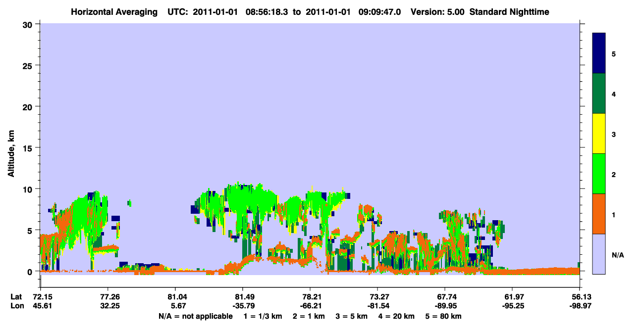
Task: Click the dark green color bar segment labeled 4
Action: 599,94
